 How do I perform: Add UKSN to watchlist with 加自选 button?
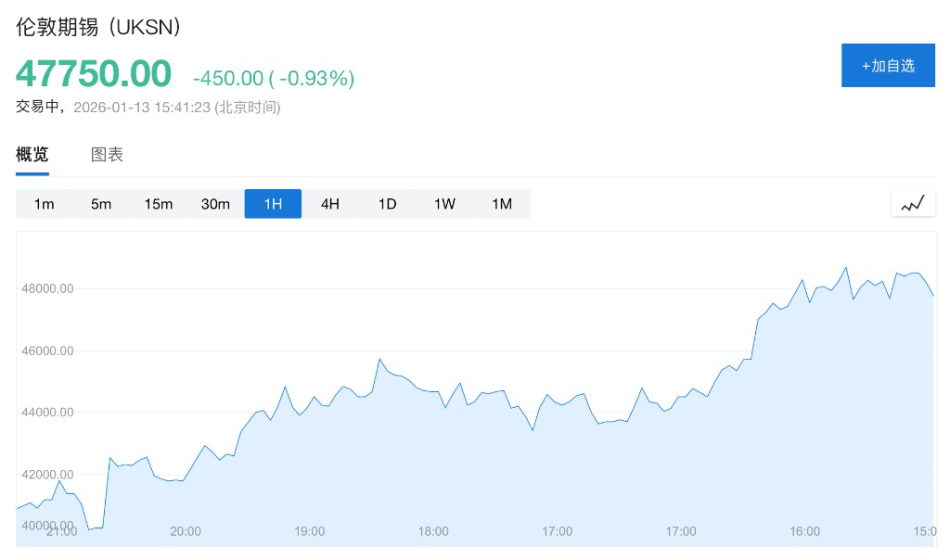pos(888,66)
